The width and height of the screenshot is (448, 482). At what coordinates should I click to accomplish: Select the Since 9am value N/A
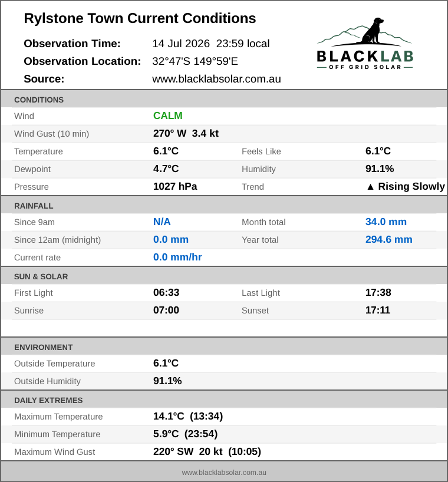tap(162, 222)
